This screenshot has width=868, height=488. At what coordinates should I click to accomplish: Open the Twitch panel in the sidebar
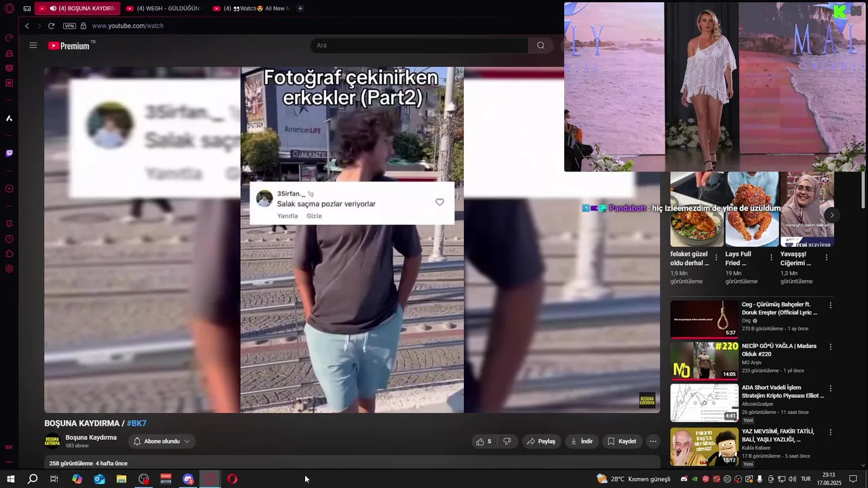tap(9, 153)
